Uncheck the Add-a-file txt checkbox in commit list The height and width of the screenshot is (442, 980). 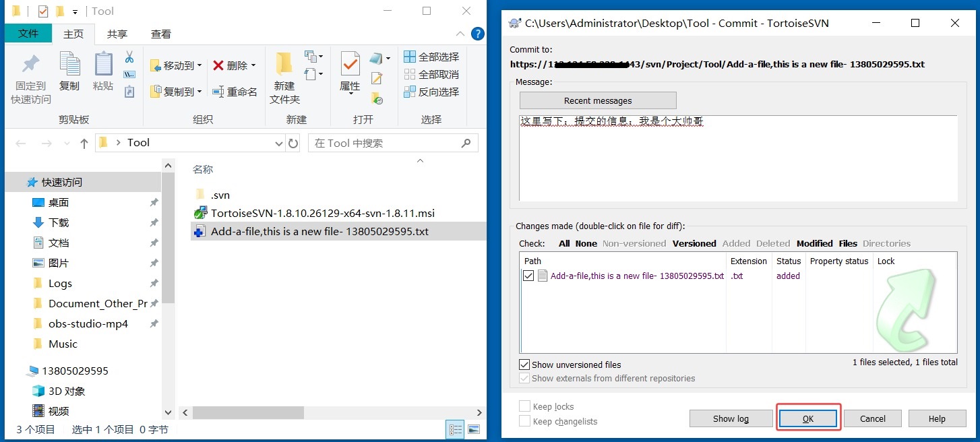click(x=528, y=276)
